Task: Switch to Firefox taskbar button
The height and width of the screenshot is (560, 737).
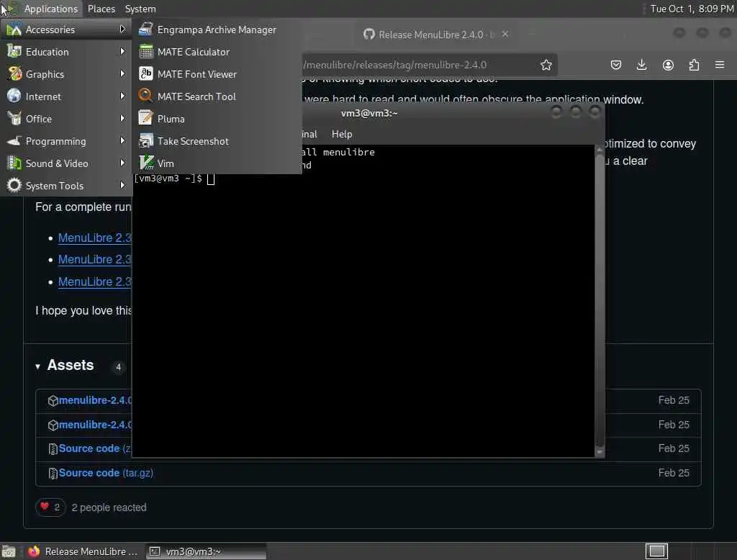Action: tap(83, 551)
